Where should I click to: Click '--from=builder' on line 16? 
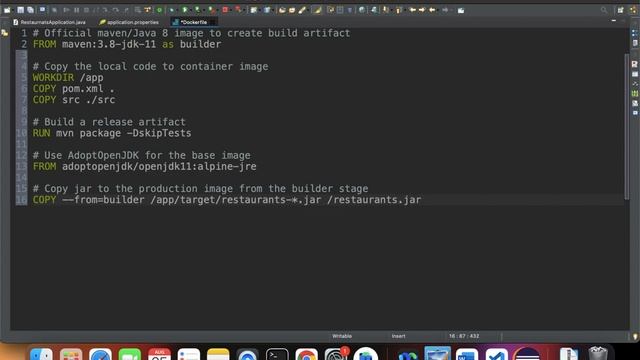[103, 200]
